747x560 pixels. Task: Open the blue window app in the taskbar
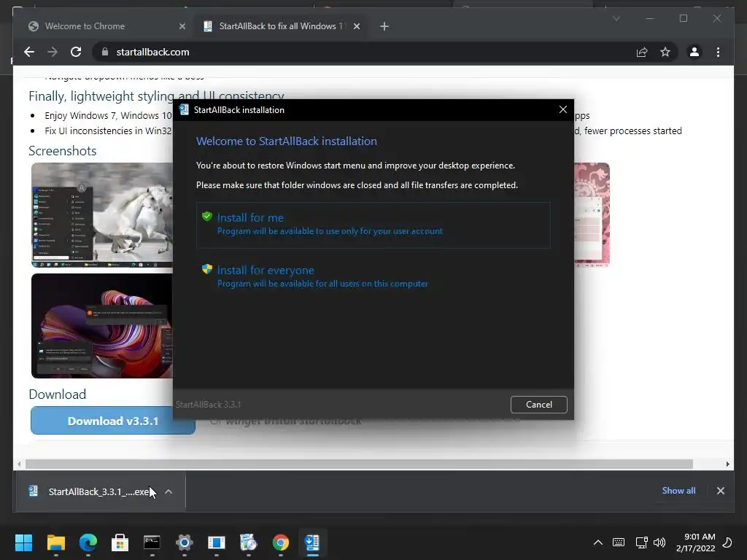(216, 542)
